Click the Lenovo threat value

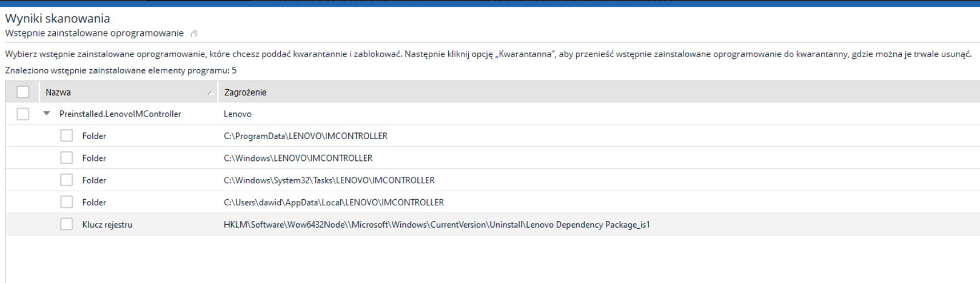[x=238, y=114]
